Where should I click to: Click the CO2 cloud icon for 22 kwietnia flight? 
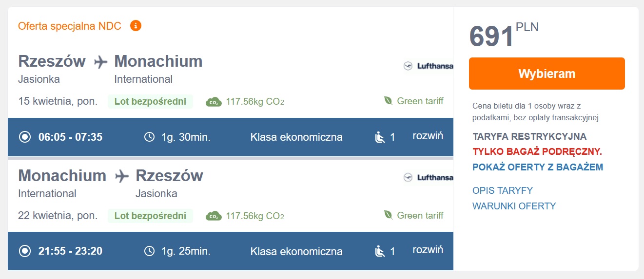click(214, 216)
